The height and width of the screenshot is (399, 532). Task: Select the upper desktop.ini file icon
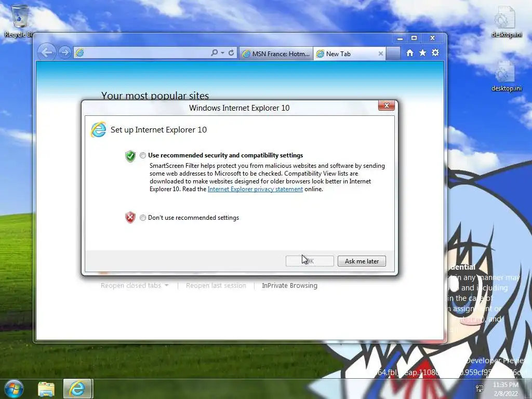(x=506, y=22)
